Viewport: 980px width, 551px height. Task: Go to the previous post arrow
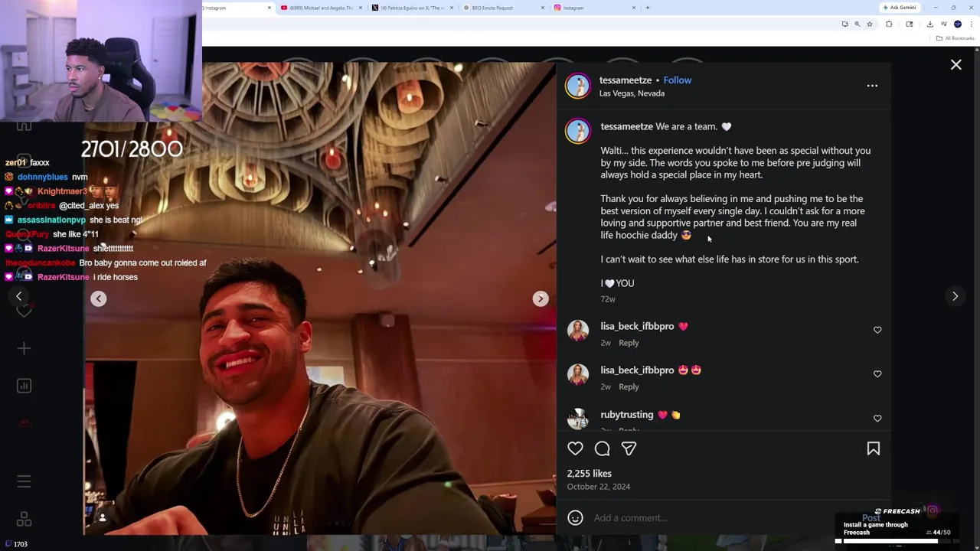point(19,296)
